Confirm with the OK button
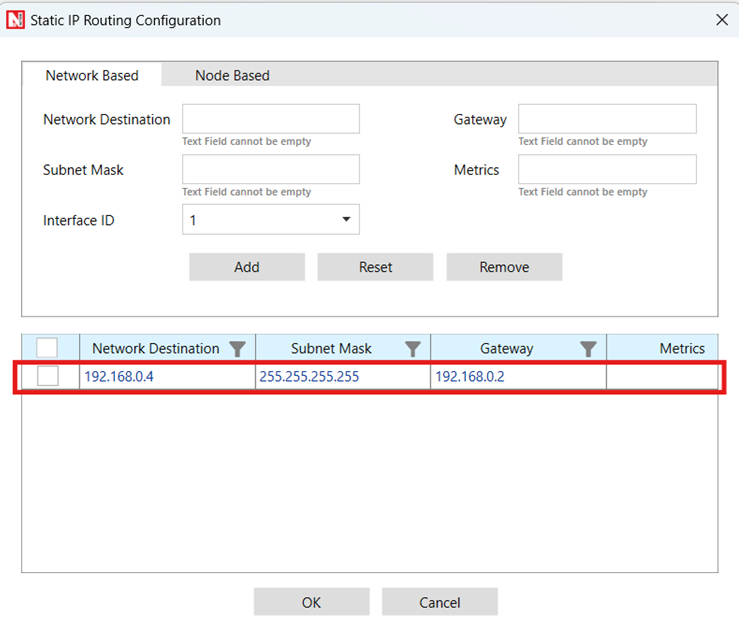739x642 pixels. point(311,602)
